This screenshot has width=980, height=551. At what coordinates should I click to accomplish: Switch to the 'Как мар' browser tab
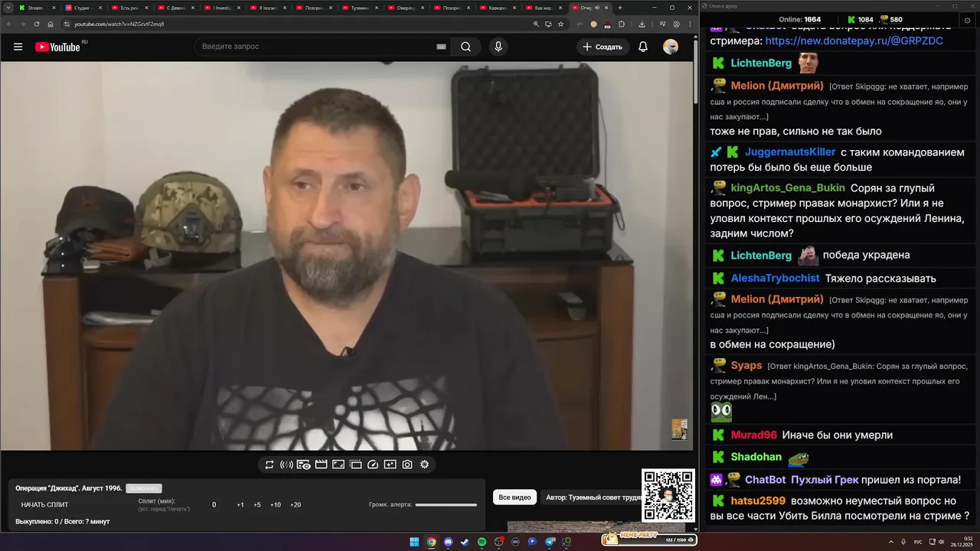pos(542,8)
